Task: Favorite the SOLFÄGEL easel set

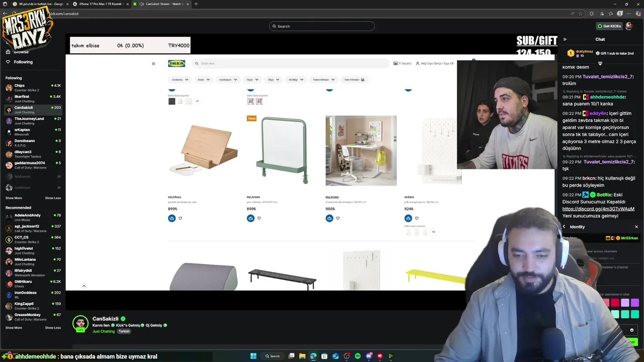Action: coord(180,218)
